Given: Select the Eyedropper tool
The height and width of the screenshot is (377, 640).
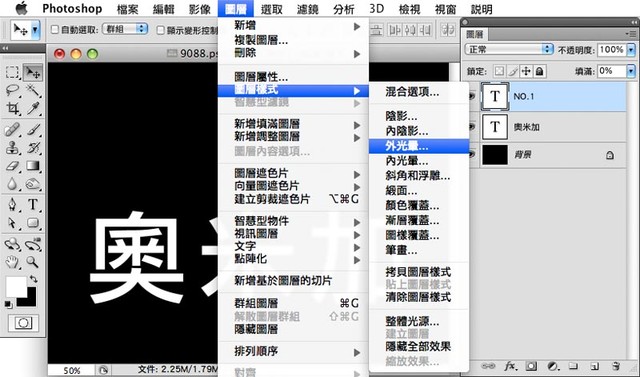Looking at the screenshot, I should coord(33,108).
